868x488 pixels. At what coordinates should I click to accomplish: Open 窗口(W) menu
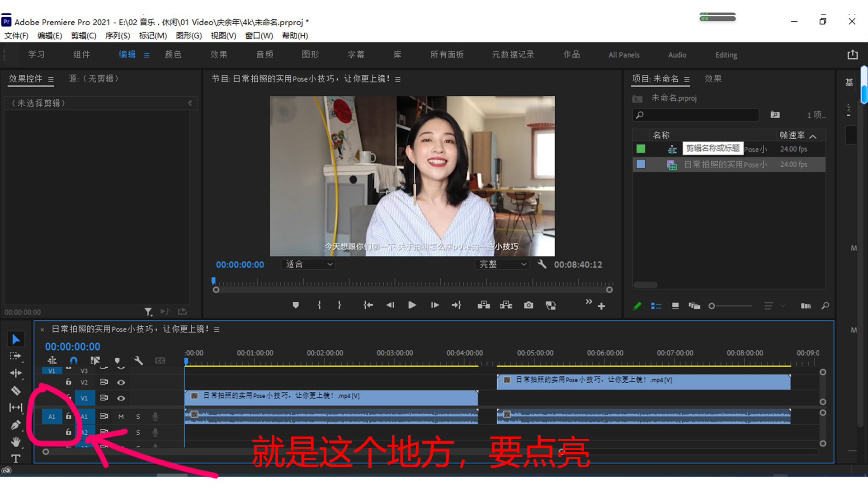pyautogui.click(x=259, y=36)
